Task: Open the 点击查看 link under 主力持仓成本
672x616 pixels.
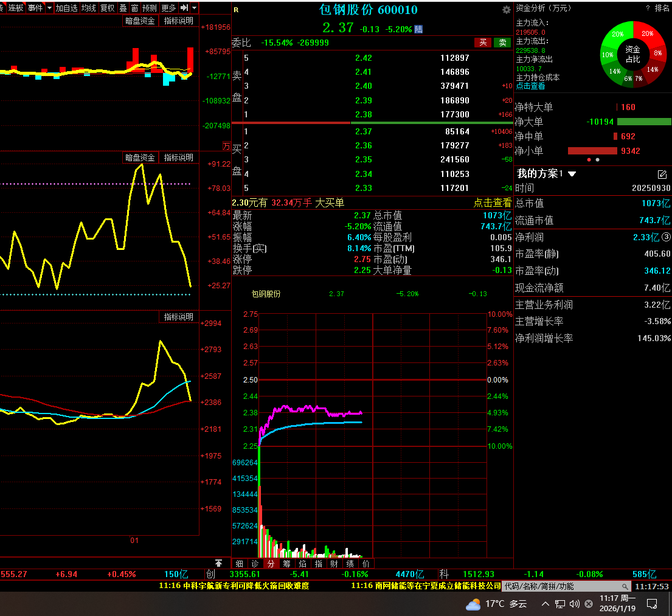Action: click(x=530, y=86)
